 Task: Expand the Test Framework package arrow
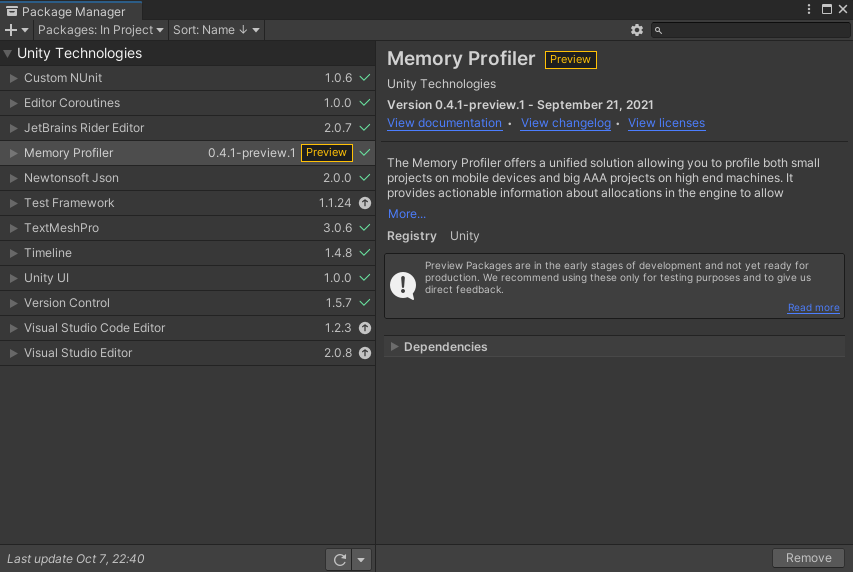pyautogui.click(x=14, y=204)
